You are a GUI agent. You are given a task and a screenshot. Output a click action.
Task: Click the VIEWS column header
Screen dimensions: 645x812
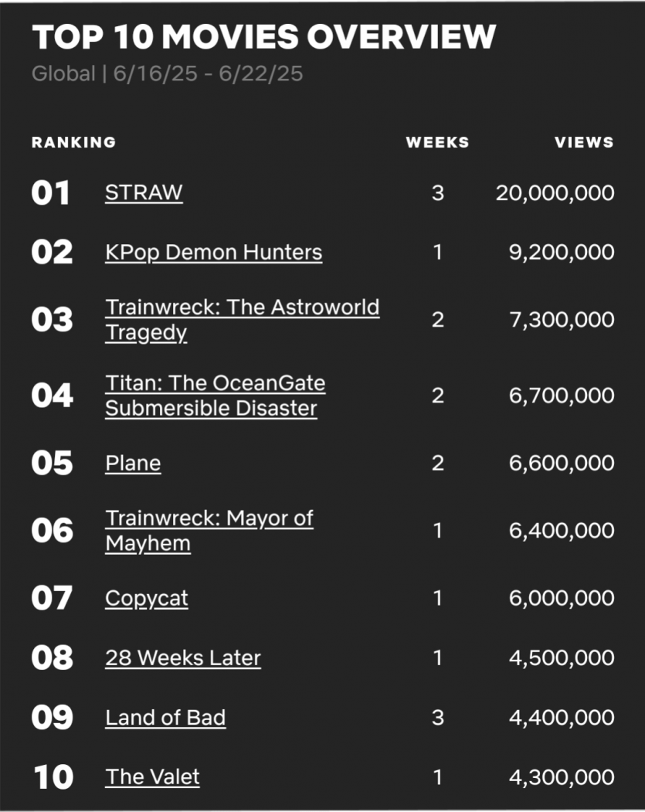pyautogui.click(x=584, y=142)
